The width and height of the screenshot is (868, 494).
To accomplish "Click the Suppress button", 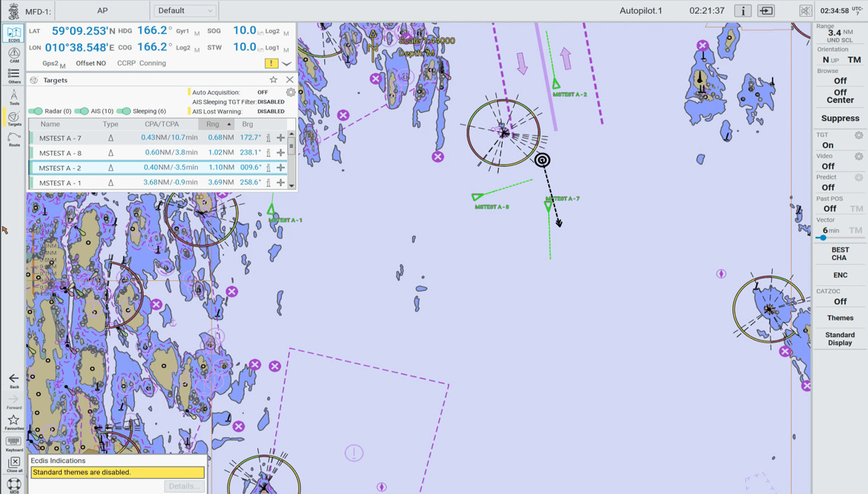I will [x=840, y=119].
